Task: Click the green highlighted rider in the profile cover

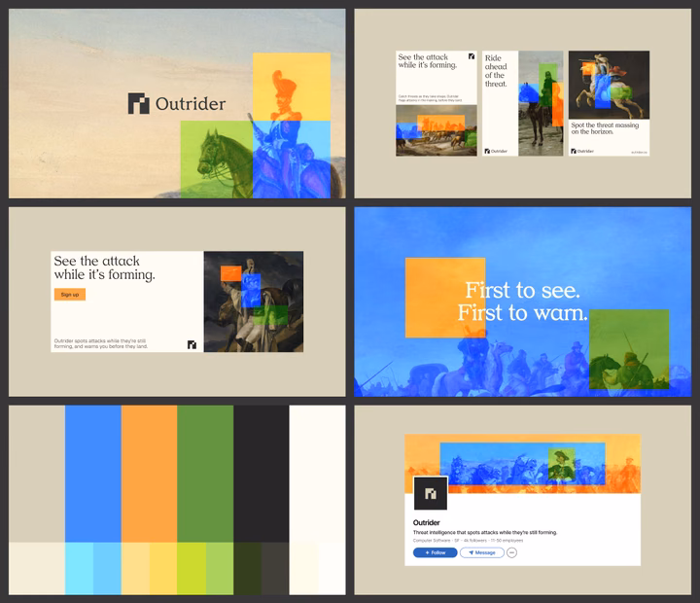Action: pos(561,464)
